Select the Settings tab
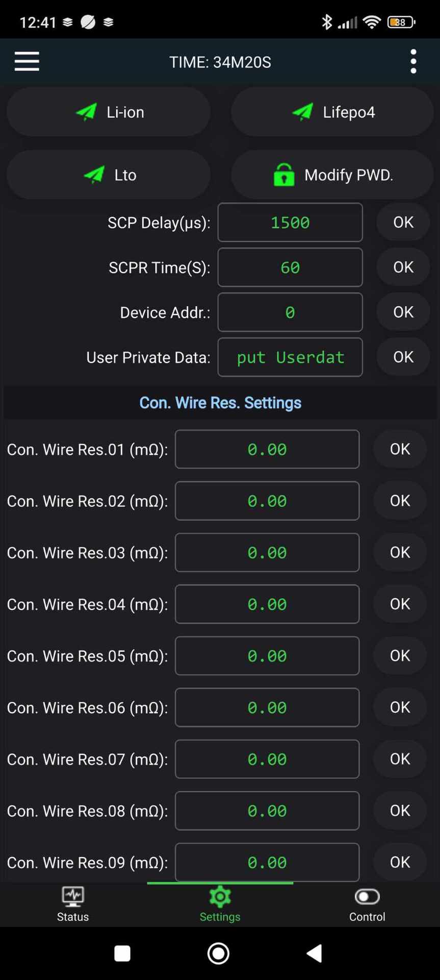Viewport: 440px width, 980px height. pos(220,904)
